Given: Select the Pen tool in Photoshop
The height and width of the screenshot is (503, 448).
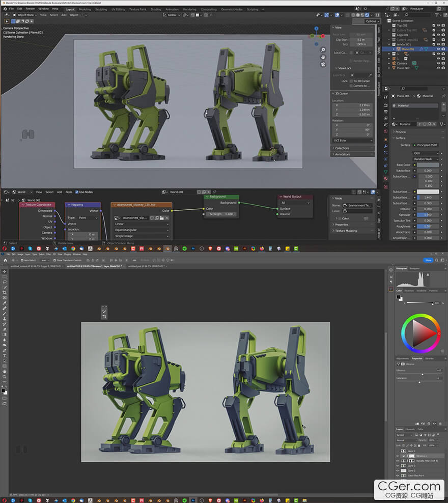Looking at the screenshot, I should pos(5,350).
